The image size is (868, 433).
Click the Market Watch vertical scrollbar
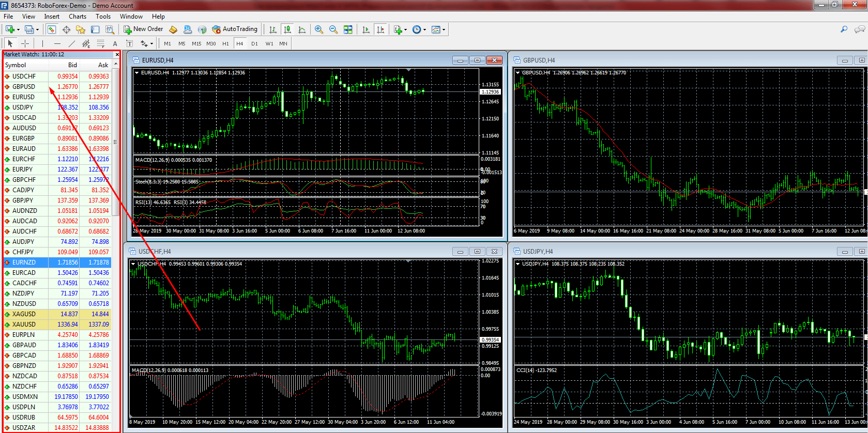[x=116, y=142]
